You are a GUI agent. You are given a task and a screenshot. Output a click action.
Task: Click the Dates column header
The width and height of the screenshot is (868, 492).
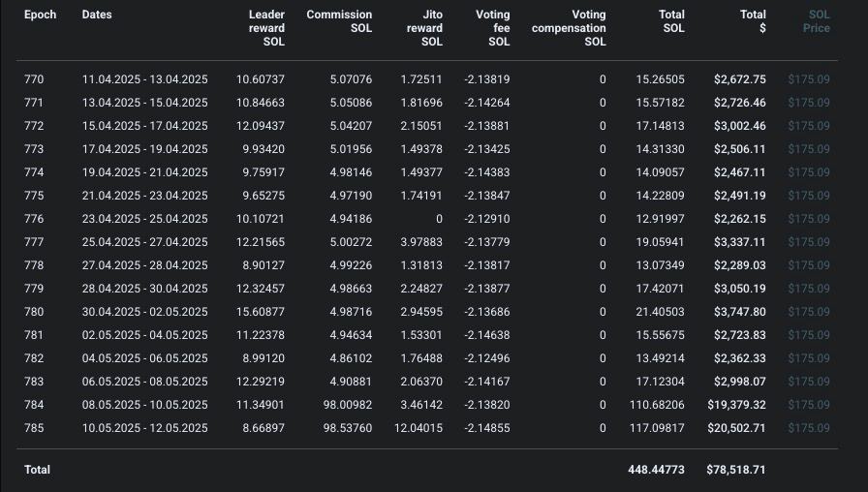(97, 15)
